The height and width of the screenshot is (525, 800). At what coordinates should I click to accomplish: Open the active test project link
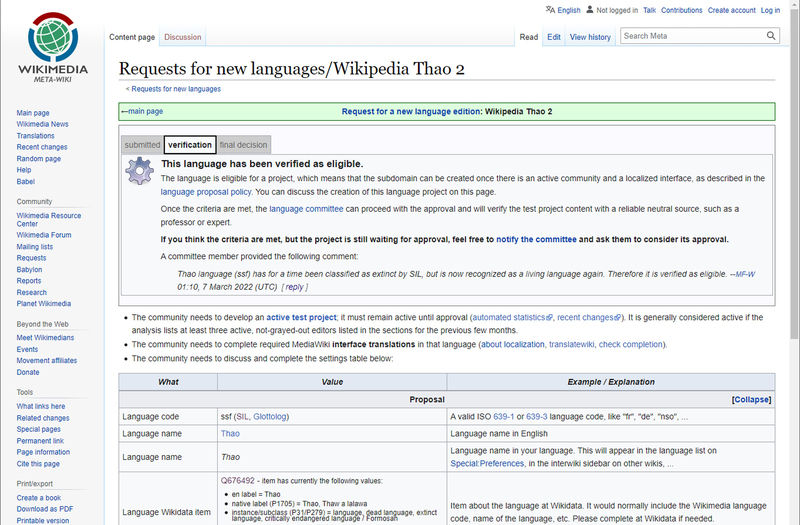[x=301, y=317]
